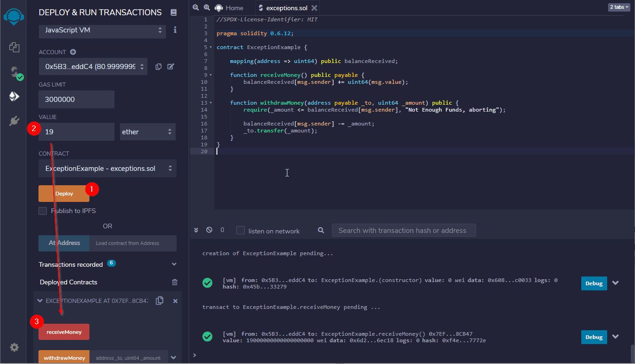
Task: Fold withdrawMoney function at line 13
Action: click(211, 103)
